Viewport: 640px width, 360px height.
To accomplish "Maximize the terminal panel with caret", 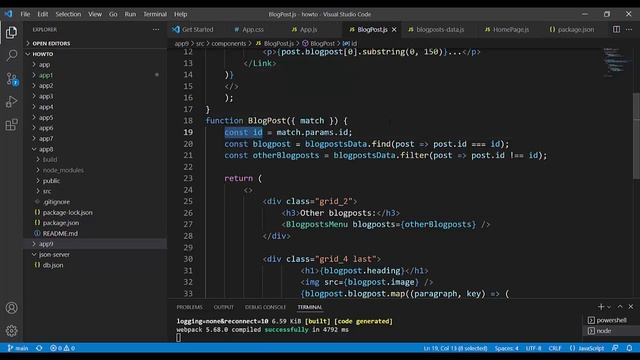I will click(620, 307).
